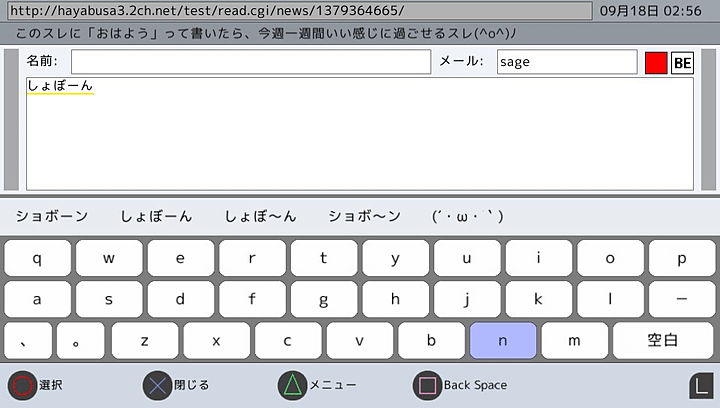Pick the (´・ω・`) emoticon candidate

467,216
